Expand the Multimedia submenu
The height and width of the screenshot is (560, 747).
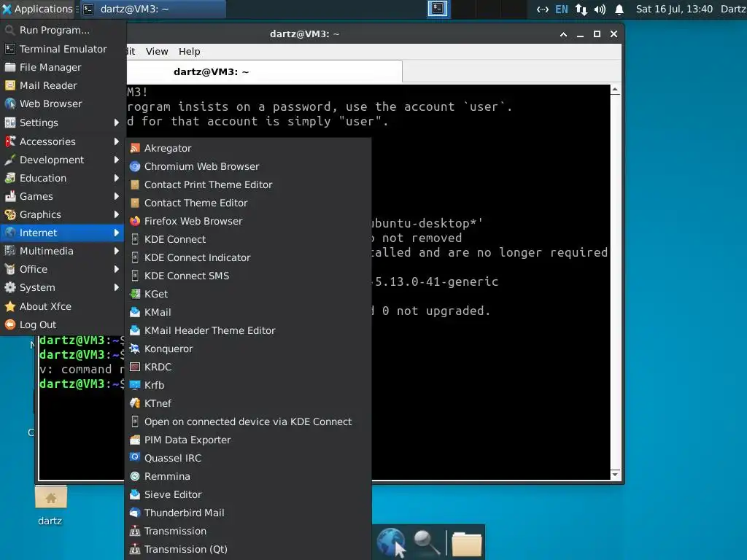pyautogui.click(x=62, y=252)
